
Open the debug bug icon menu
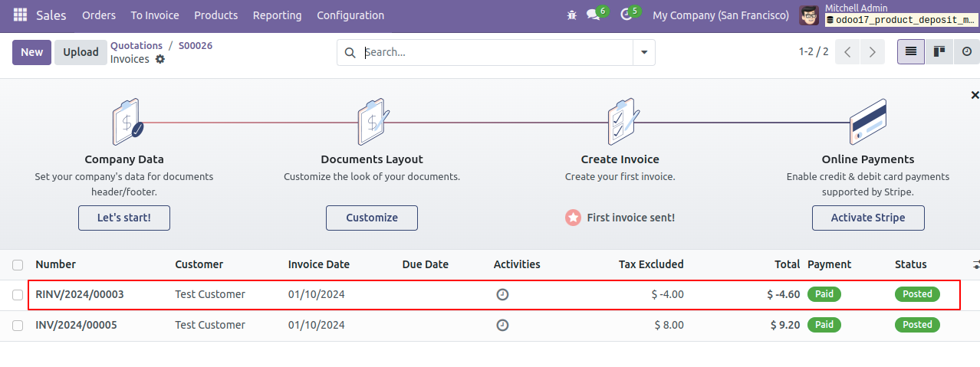pyautogui.click(x=571, y=15)
